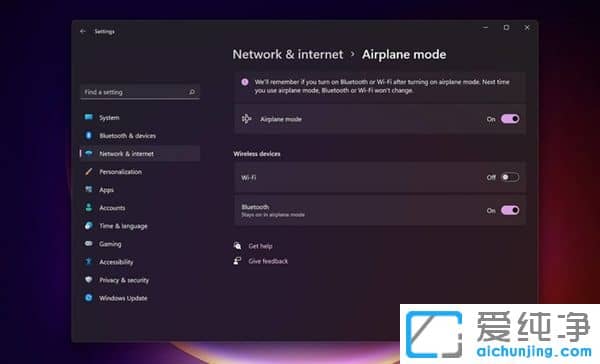The width and height of the screenshot is (600, 364).
Task: Click the Bluetooth & devices icon
Action: click(88, 135)
